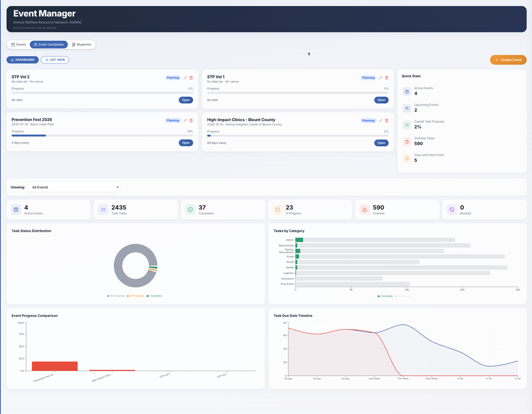Open the All Events viewing dropdown
This screenshot has width=532, height=414.
pos(75,187)
